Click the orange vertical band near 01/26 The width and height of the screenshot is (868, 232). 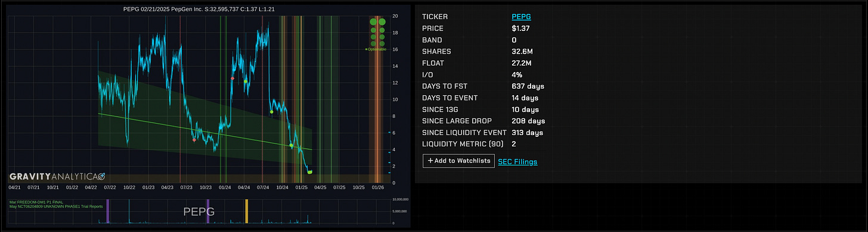click(x=376, y=98)
